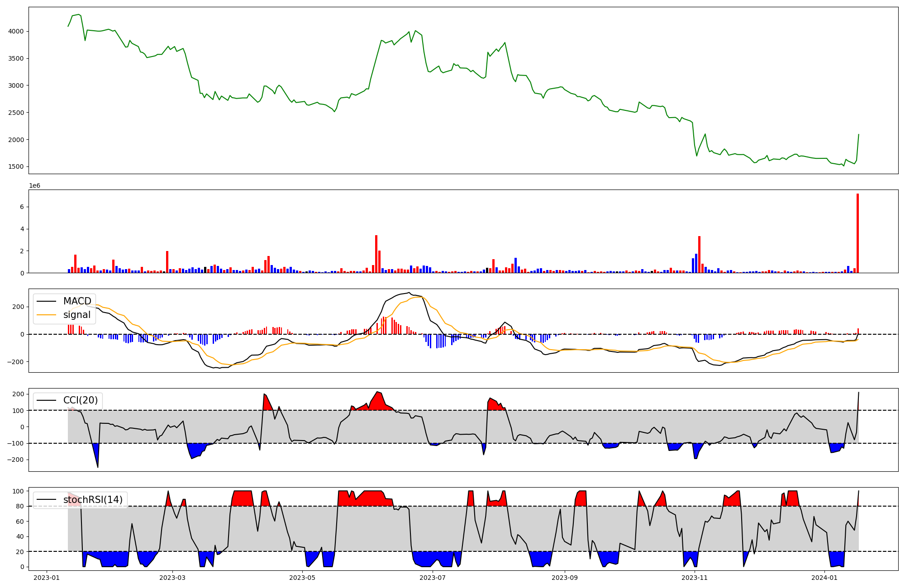Click the 2023-09 x-axis date label
Image resolution: width=905 pixels, height=588 pixels.
coord(565,578)
